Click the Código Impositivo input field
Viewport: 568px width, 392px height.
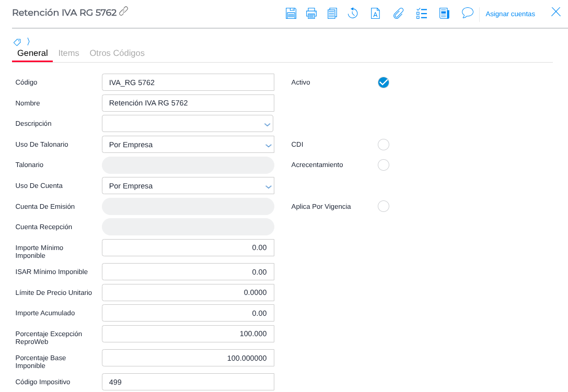[x=188, y=382]
